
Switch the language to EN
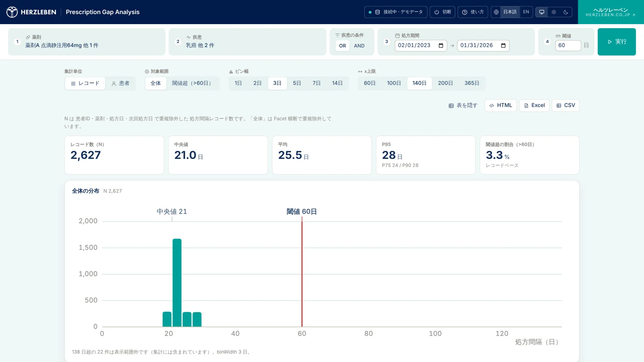click(x=526, y=12)
